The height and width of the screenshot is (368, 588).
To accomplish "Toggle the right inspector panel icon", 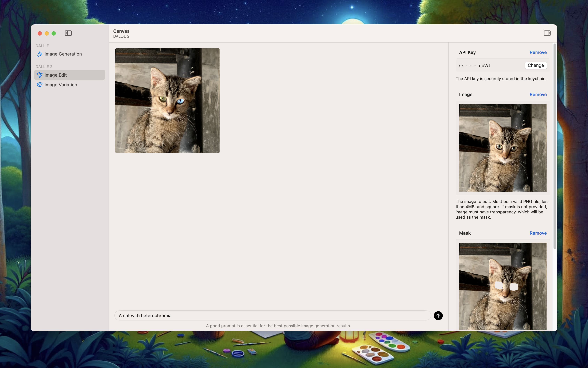I will coord(547,33).
